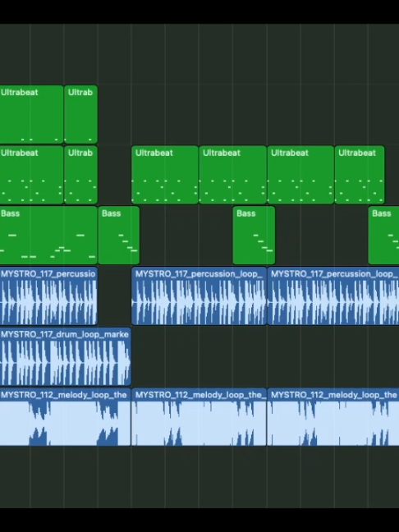This screenshot has height=532, width=399.
Task: Select the Bass region cut off at the right edge
Action: click(x=383, y=235)
